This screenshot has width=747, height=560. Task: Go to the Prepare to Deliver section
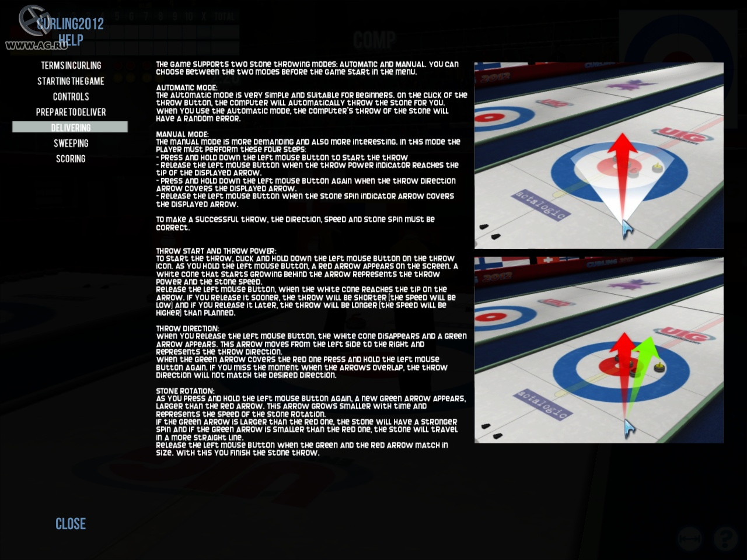pos(71,112)
